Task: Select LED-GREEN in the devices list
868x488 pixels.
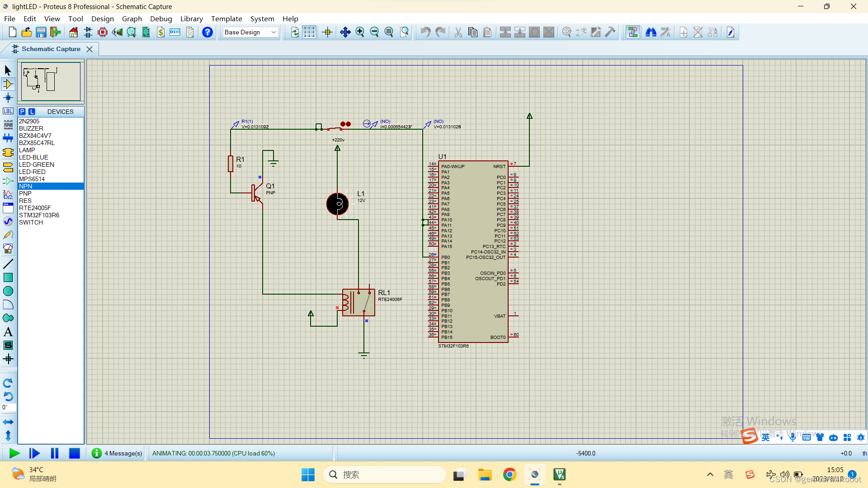Action: pyautogui.click(x=37, y=164)
